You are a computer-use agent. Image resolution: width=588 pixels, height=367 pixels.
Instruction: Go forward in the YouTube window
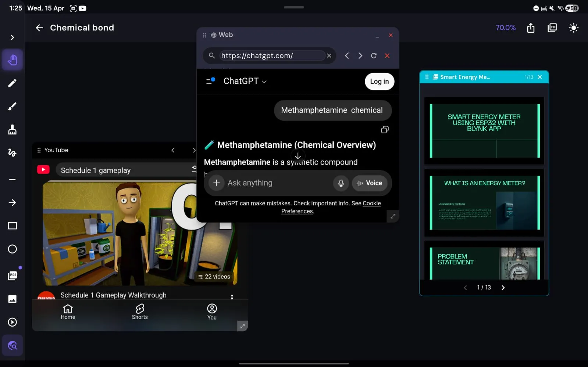coord(194,150)
